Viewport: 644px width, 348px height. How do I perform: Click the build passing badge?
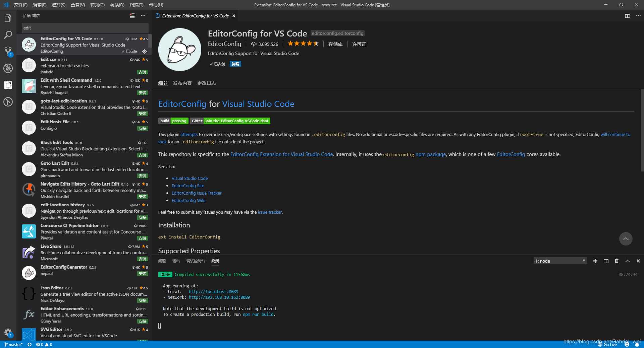coord(173,121)
